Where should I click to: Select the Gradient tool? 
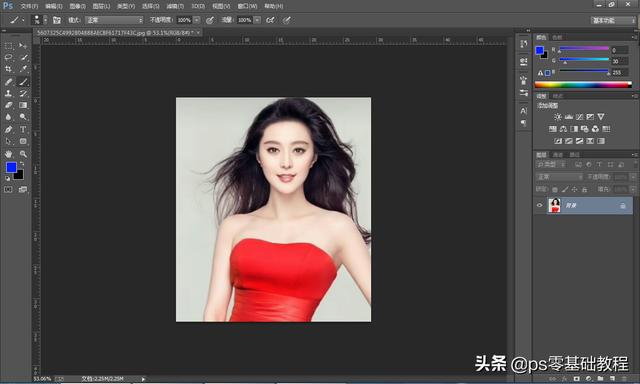point(23,105)
